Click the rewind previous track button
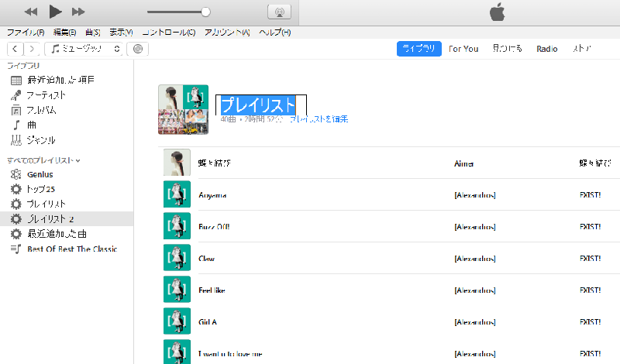The width and height of the screenshot is (620, 364). tap(31, 12)
